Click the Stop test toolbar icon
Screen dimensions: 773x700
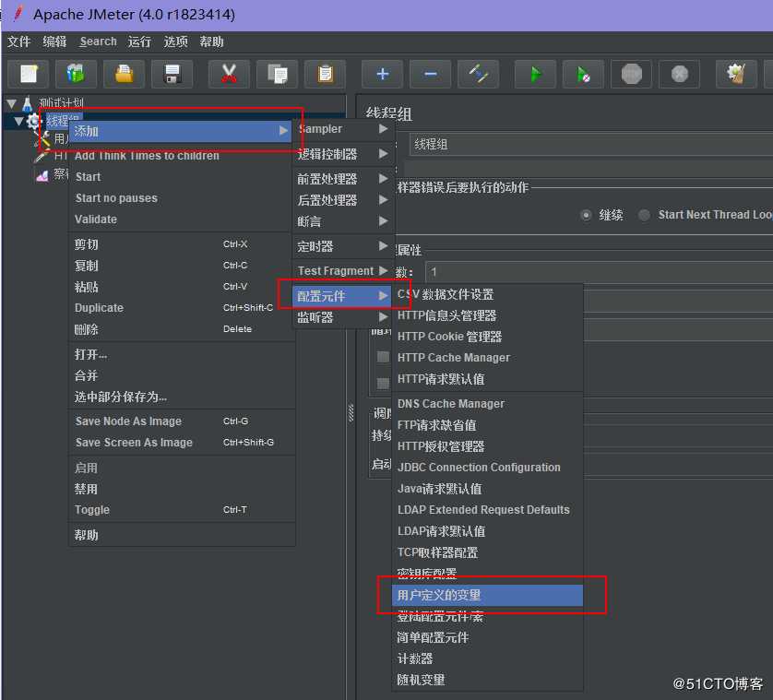click(x=632, y=75)
